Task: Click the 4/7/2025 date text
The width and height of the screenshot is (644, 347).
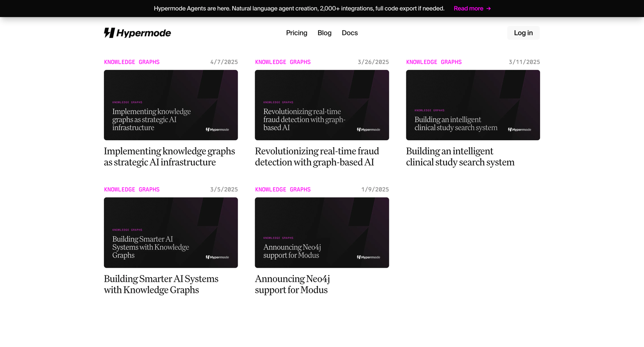Action: click(224, 62)
